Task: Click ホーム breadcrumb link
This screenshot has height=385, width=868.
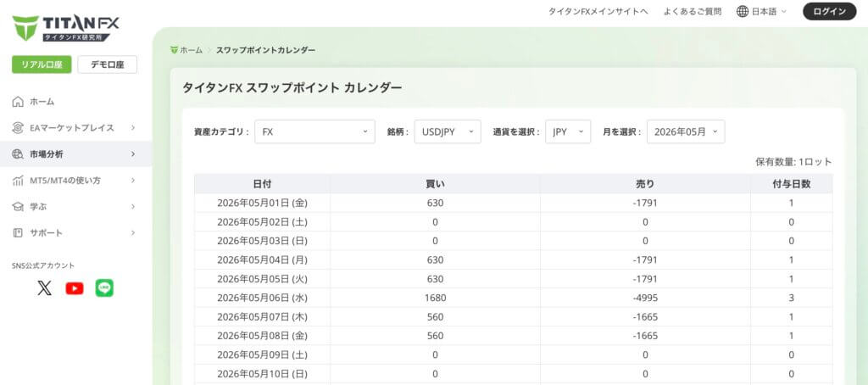Action: click(x=191, y=50)
